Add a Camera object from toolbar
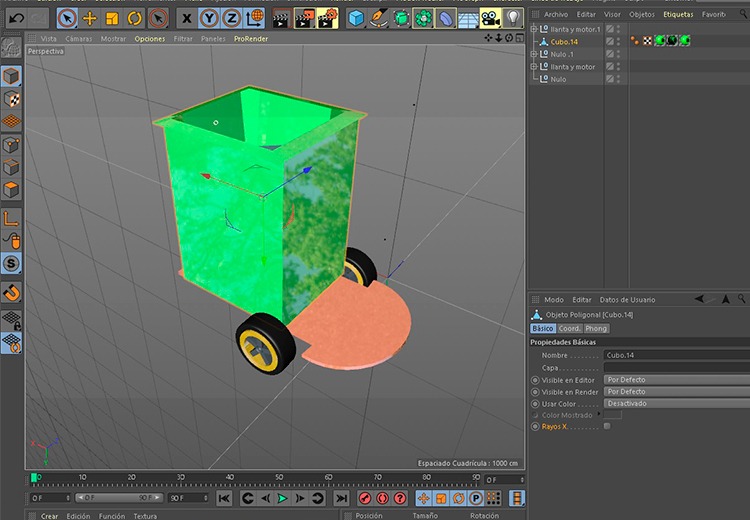The height and width of the screenshot is (520, 750). pos(490,17)
